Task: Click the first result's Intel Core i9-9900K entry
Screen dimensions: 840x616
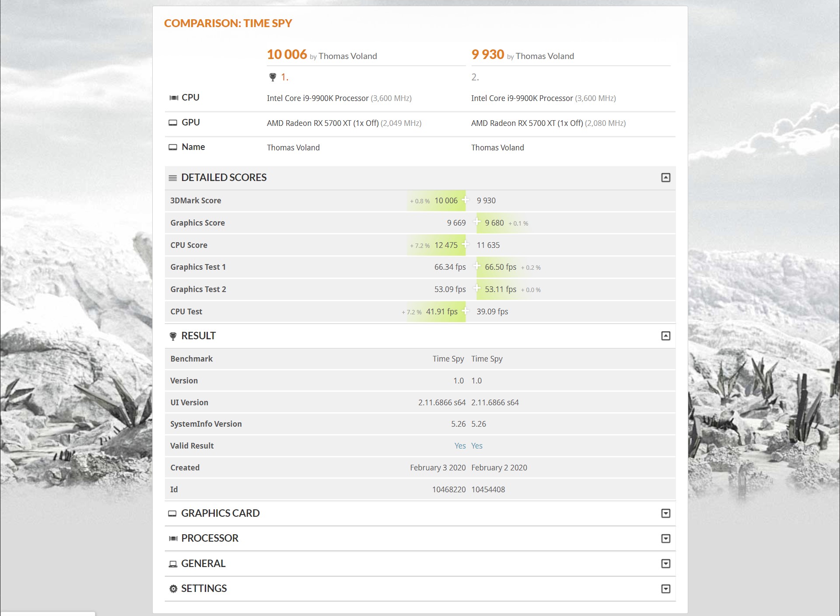Action: pyautogui.click(x=339, y=98)
